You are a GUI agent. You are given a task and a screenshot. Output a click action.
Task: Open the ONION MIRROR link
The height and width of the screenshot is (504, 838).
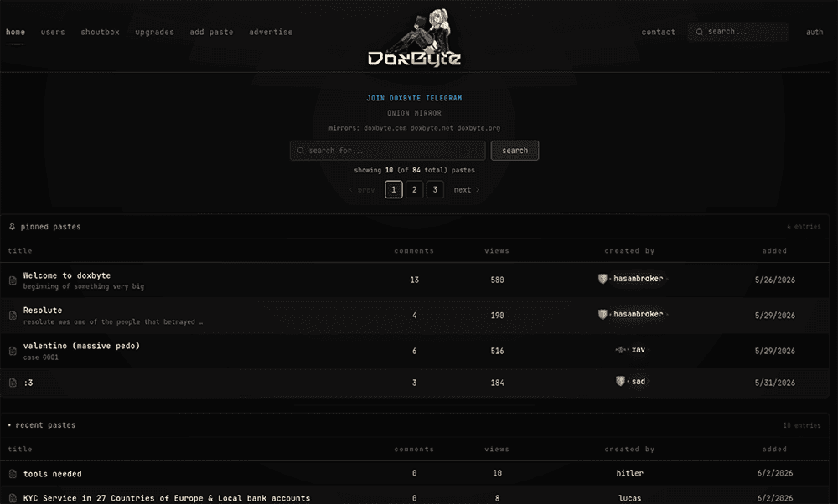coord(414,113)
